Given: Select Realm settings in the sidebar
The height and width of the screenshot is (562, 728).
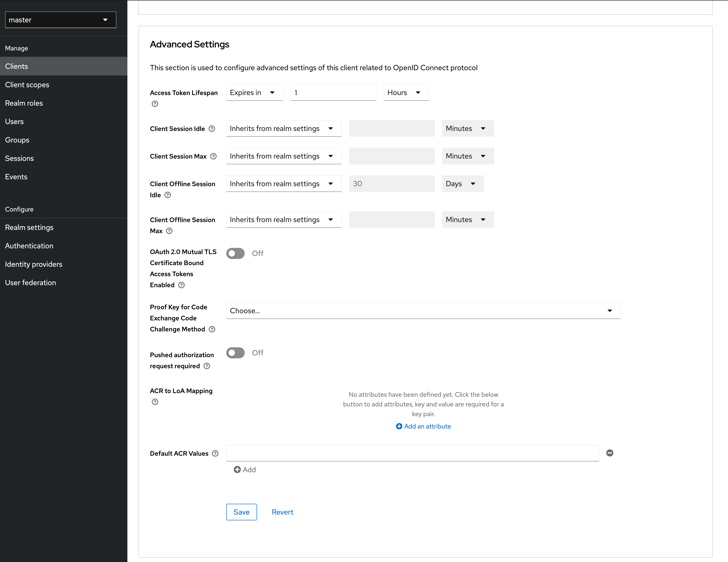Looking at the screenshot, I should [x=29, y=227].
